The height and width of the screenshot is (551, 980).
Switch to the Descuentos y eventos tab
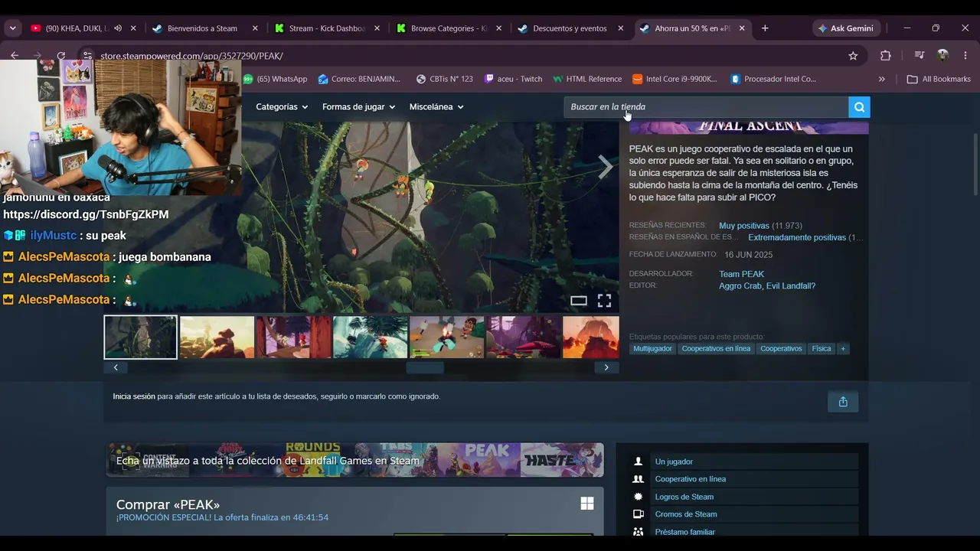point(570,28)
